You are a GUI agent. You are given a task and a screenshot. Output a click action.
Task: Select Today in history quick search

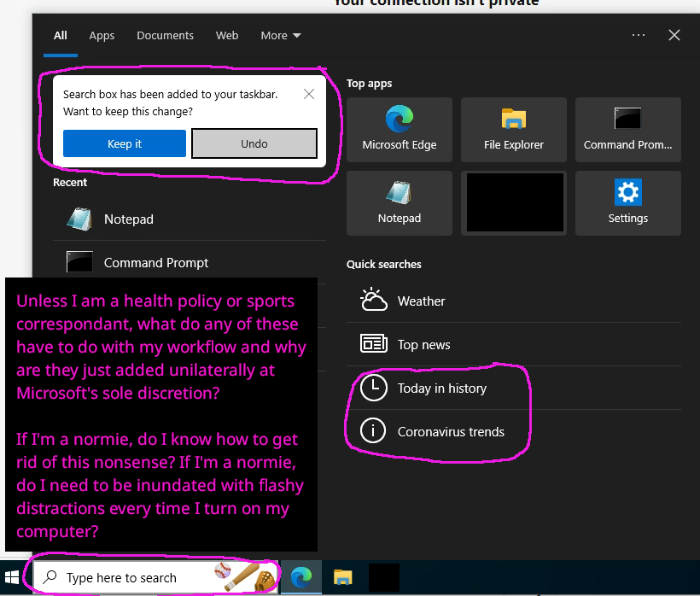pos(513,388)
